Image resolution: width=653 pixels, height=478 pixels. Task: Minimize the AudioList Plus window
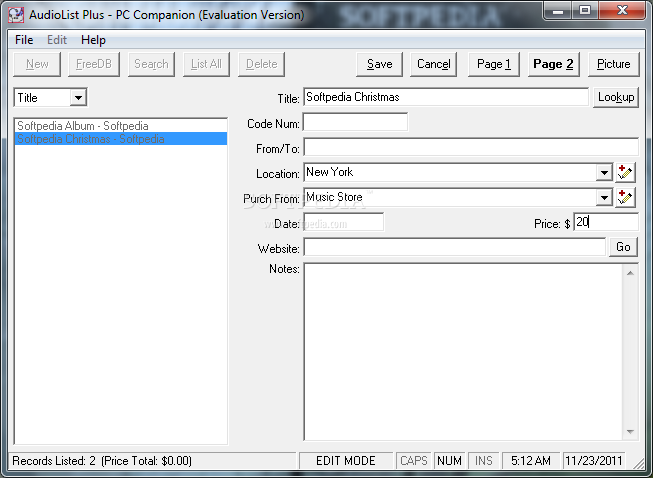[558, 10]
